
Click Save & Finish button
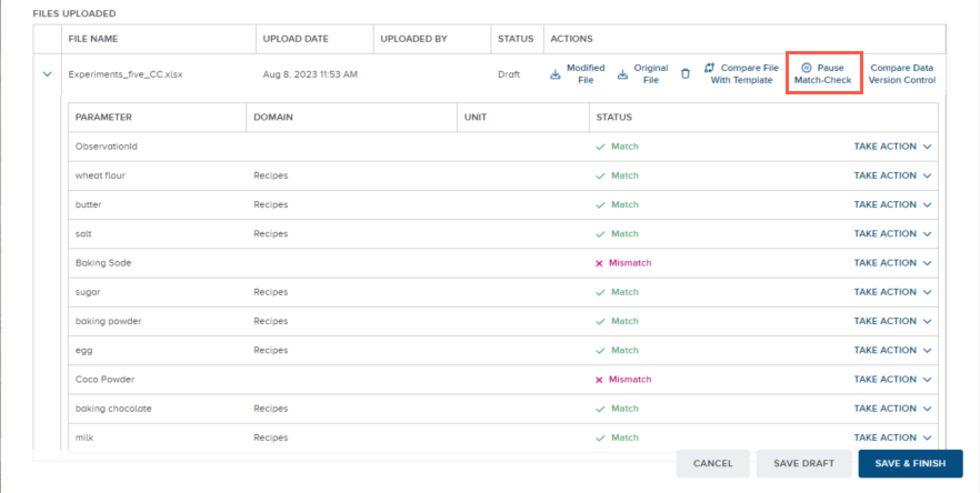[x=910, y=464]
